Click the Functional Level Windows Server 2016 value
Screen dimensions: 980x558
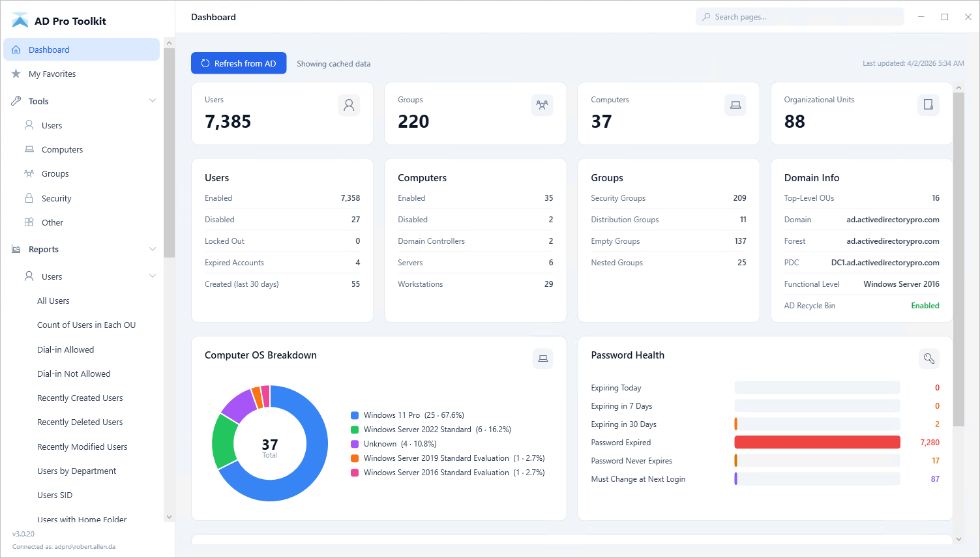tap(901, 284)
